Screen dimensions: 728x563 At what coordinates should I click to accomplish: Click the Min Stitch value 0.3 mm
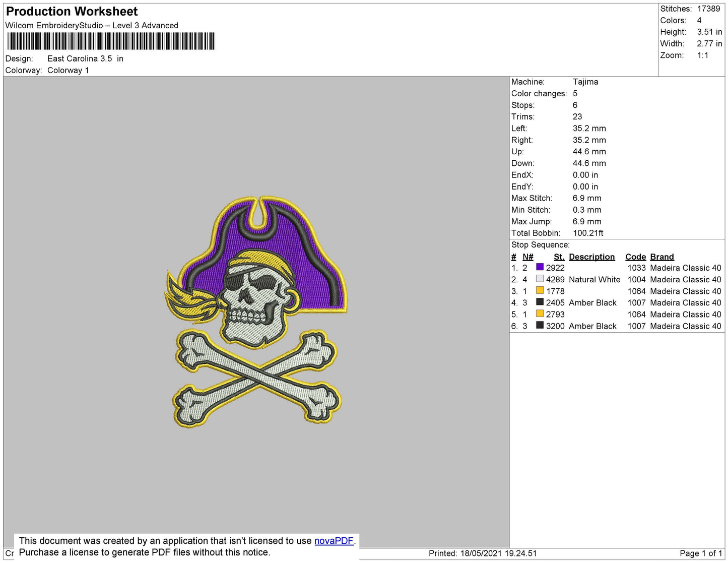click(x=587, y=209)
